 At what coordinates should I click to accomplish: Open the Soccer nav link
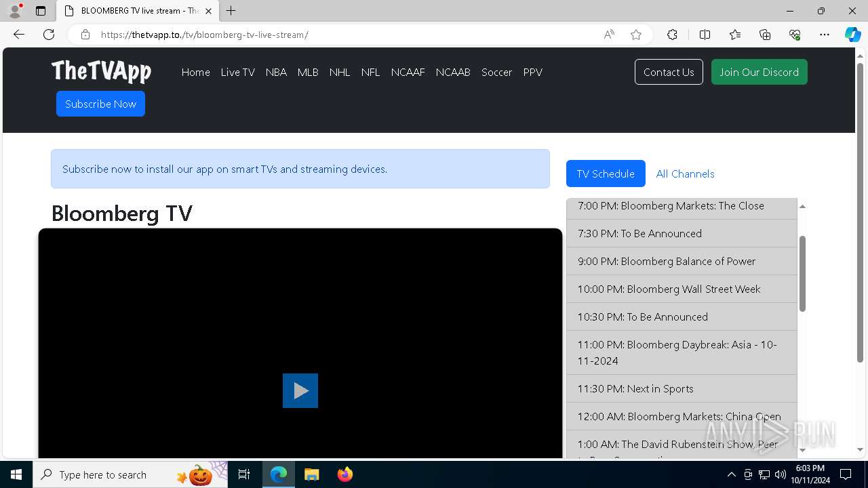click(497, 72)
